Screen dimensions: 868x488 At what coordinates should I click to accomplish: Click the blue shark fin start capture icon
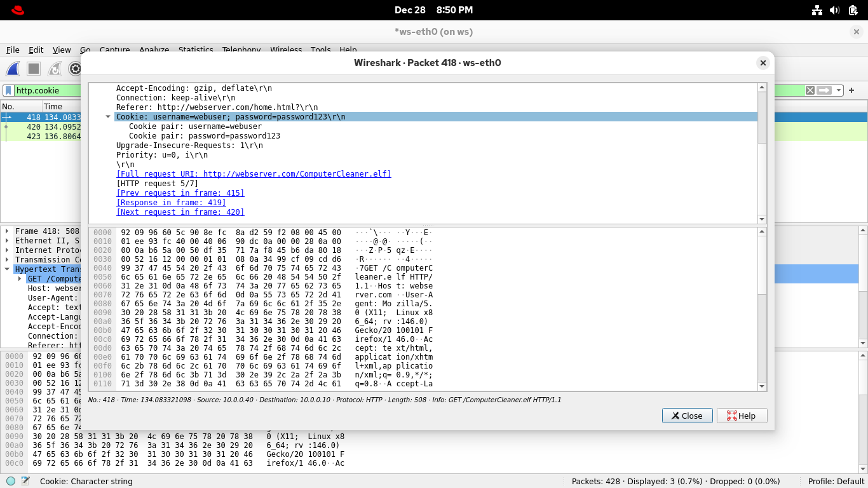[13, 69]
